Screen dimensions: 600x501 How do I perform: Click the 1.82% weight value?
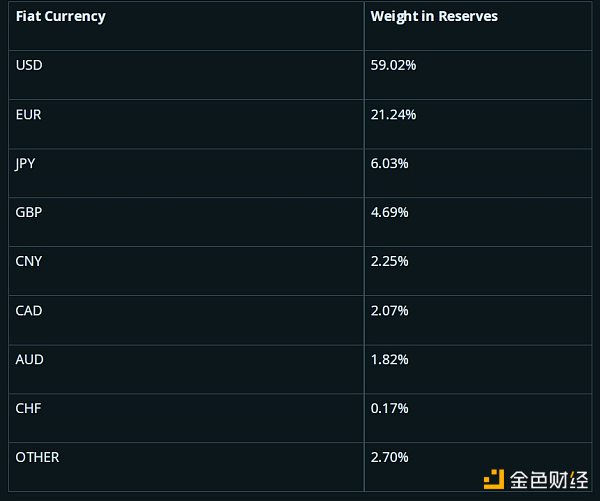[389, 360]
